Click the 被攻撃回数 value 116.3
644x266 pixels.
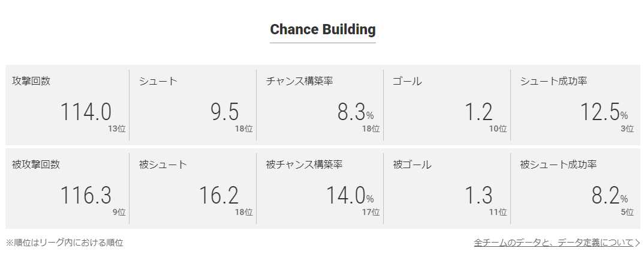(x=85, y=196)
